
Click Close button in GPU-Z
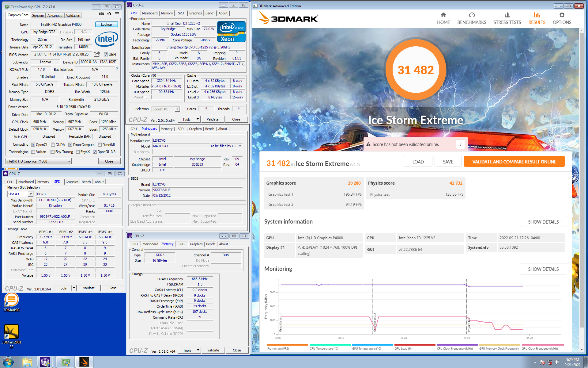(109, 161)
